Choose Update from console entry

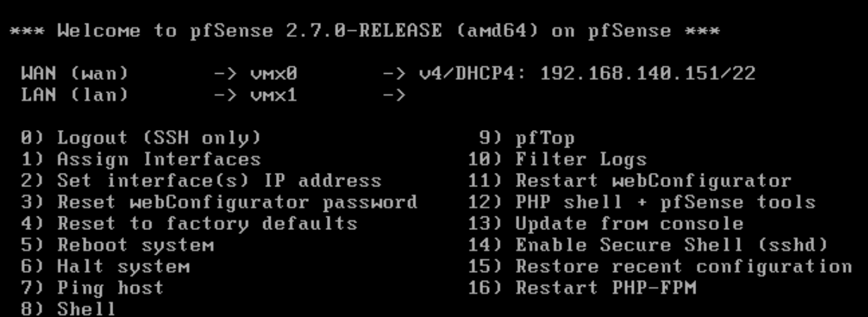point(605,223)
